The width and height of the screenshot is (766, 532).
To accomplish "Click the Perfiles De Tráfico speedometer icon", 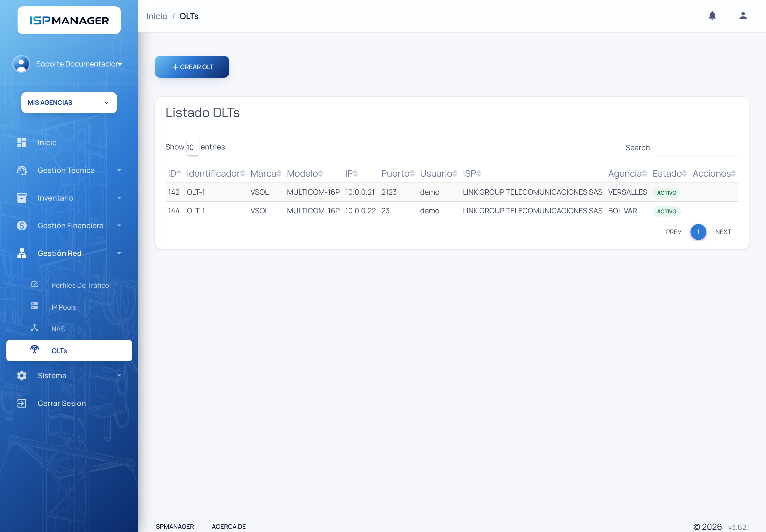I will click(x=35, y=284).
